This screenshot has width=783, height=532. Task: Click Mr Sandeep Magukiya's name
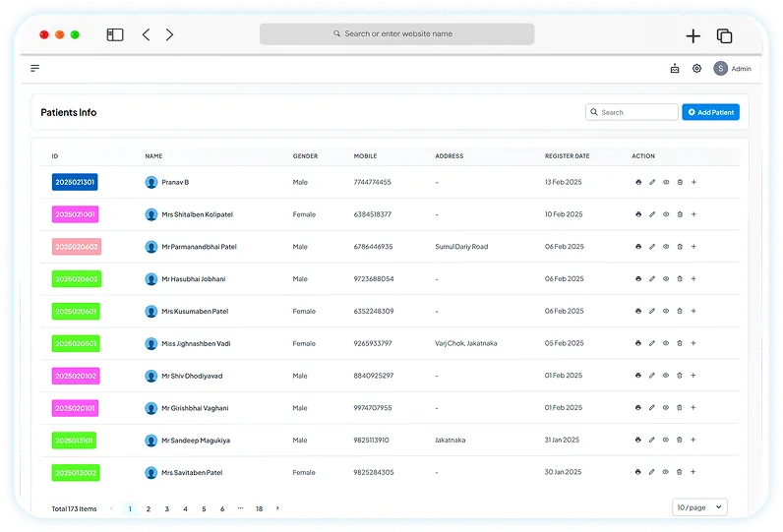click(196, 441)
